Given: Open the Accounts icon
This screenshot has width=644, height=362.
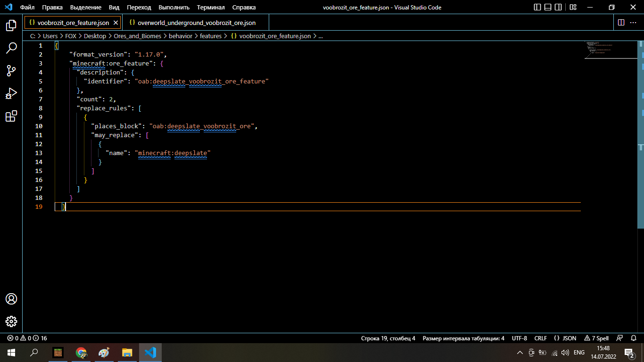Looking at the screenshot, I should tap(11, 299).
